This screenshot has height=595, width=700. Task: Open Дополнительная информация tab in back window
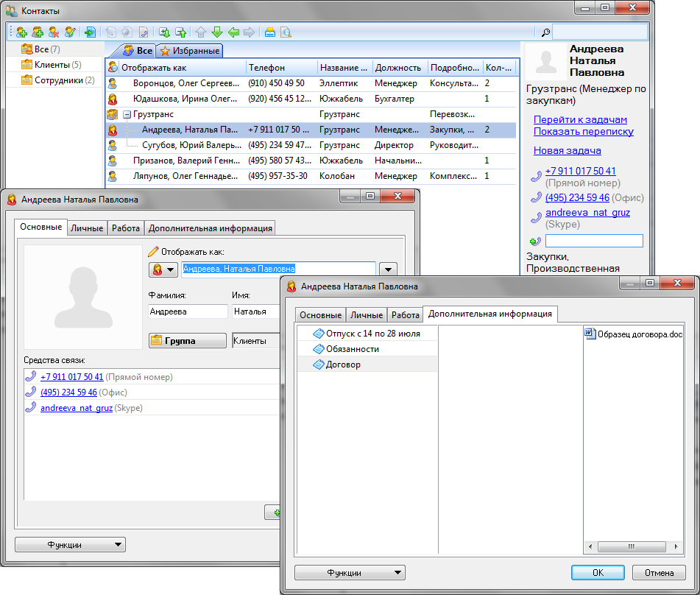point(211,228)
